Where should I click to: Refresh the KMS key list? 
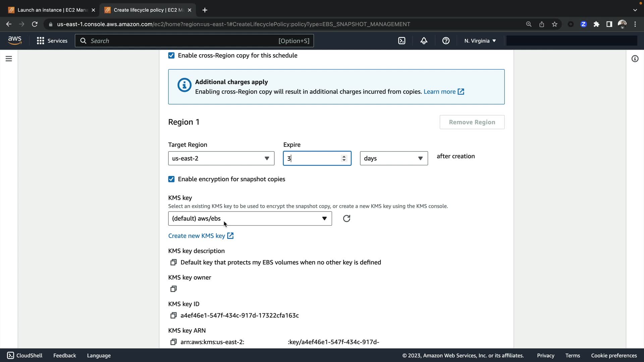tap(346, 219)
